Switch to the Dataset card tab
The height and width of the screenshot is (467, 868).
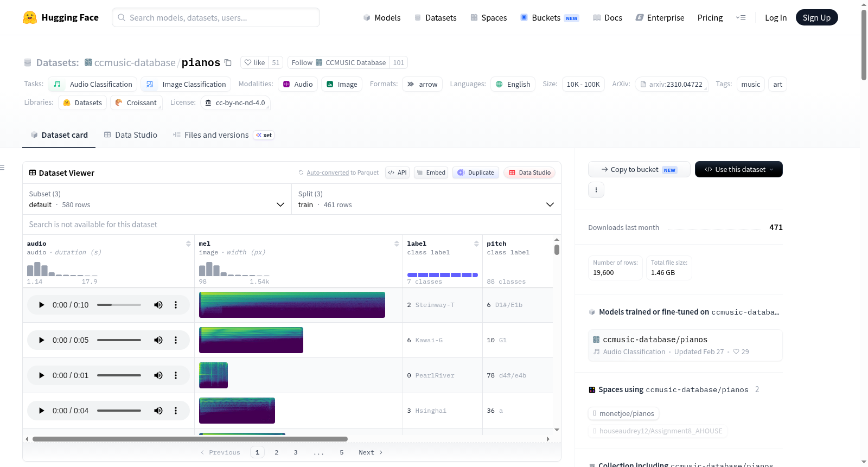tap(59, 135)
